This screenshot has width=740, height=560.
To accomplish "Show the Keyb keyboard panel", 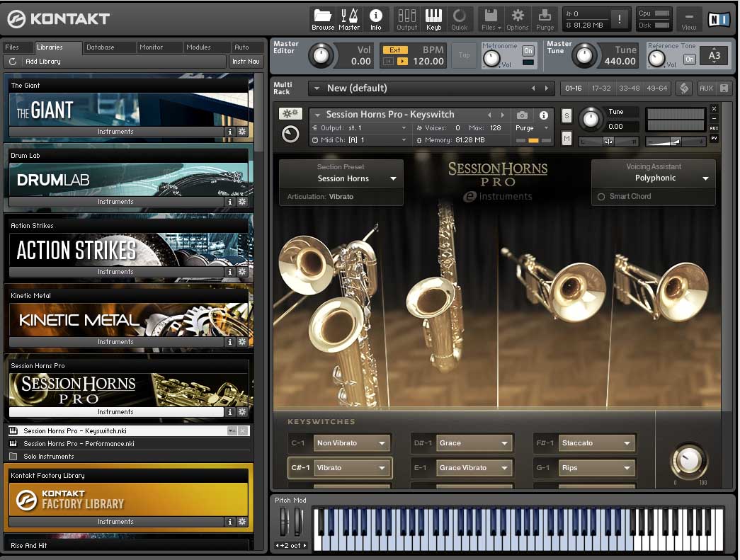I will coord(433,18).
